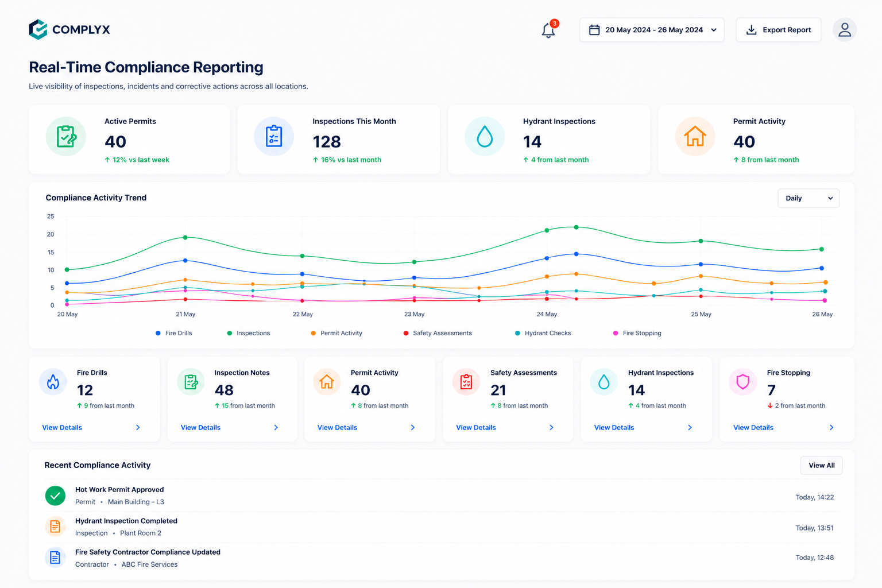Toggle the Fire Drills legend series
This screenshot has width=882, height=588.
tap(174, 333)
